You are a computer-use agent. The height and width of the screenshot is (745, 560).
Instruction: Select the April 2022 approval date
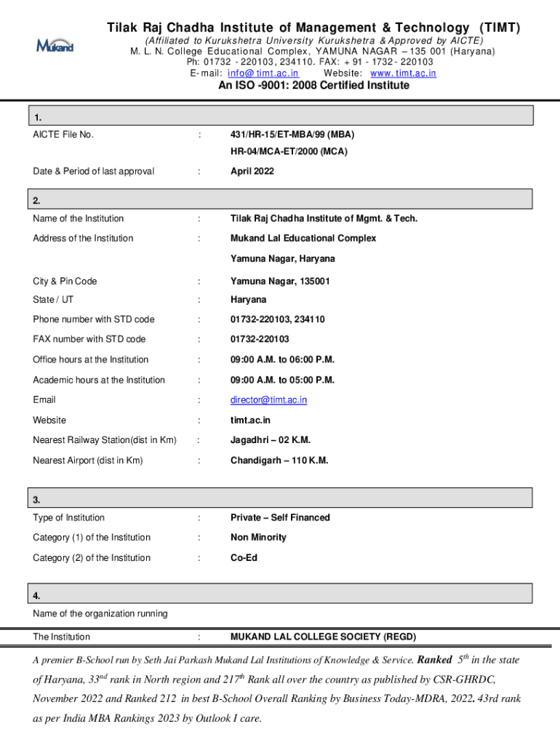click(252, 172)
